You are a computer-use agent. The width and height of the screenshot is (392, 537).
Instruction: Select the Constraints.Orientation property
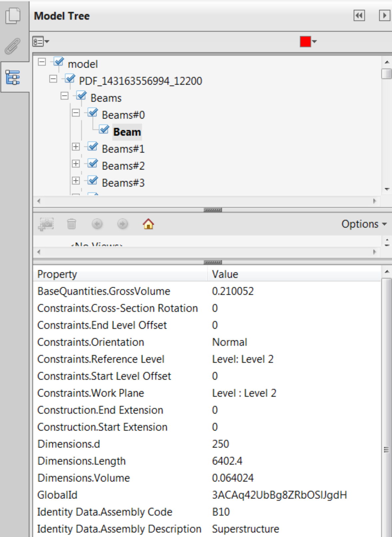pyautogui.click(x=91, y=342)
